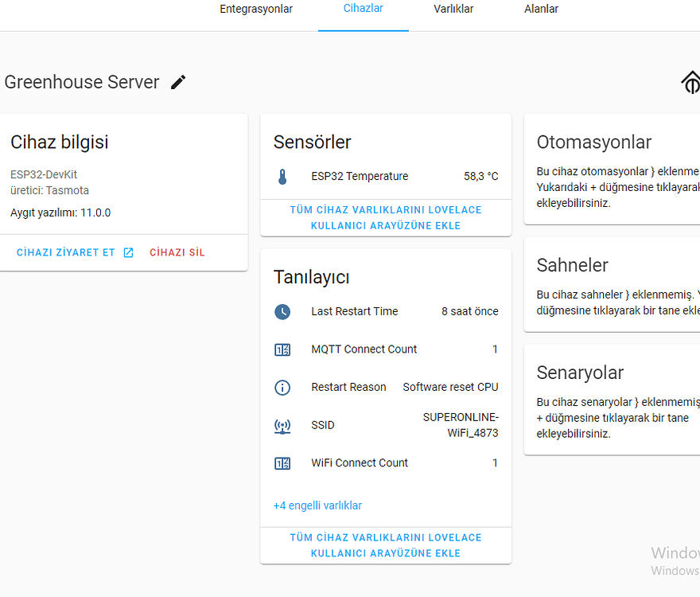Viewport: 700px width, 597px height.
Task: Click the Greenhouse Server device title
Action: click(82, 82)
